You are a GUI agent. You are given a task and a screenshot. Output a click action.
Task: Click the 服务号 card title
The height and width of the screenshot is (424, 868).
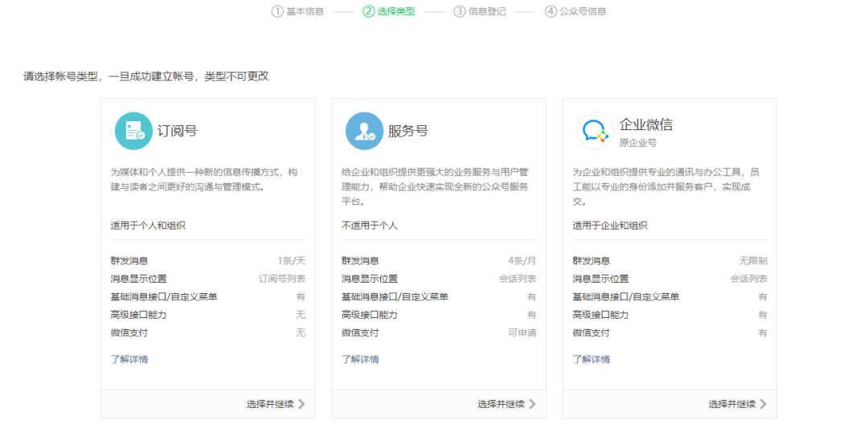408,131
